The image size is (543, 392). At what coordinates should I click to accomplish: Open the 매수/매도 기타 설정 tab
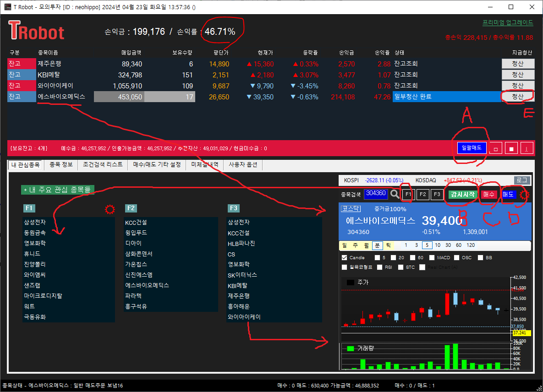click(x=157, y=165)
